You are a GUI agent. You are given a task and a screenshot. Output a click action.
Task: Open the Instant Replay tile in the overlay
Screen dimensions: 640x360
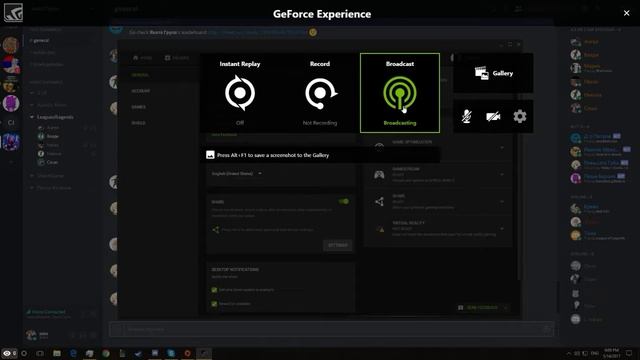tap(240, 93)
